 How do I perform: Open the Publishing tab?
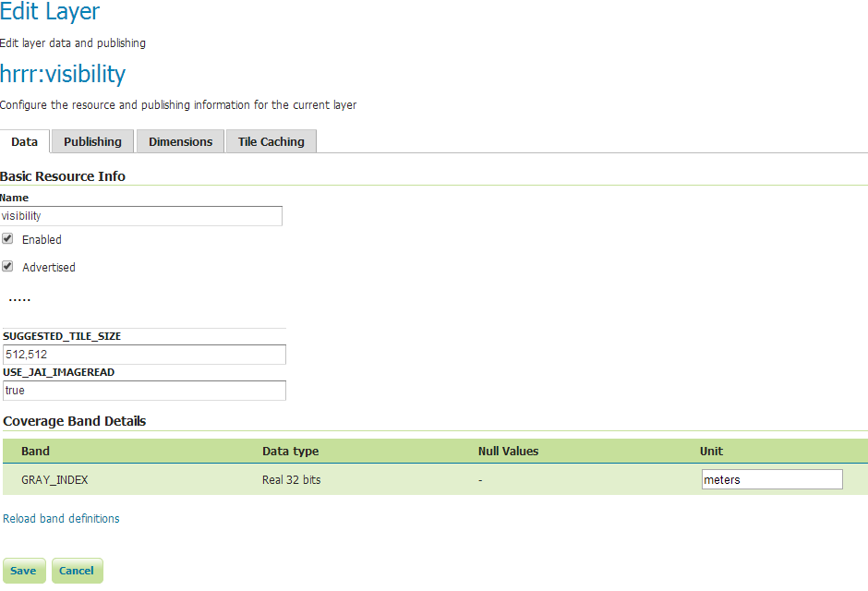92,141
